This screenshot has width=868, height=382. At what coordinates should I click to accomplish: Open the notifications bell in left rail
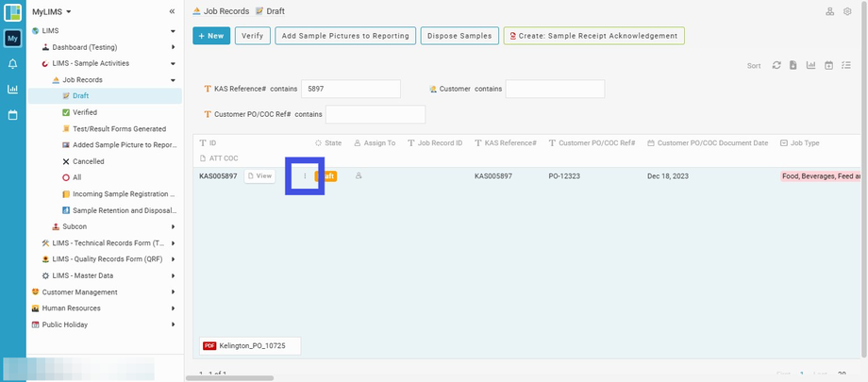[12, 64]
